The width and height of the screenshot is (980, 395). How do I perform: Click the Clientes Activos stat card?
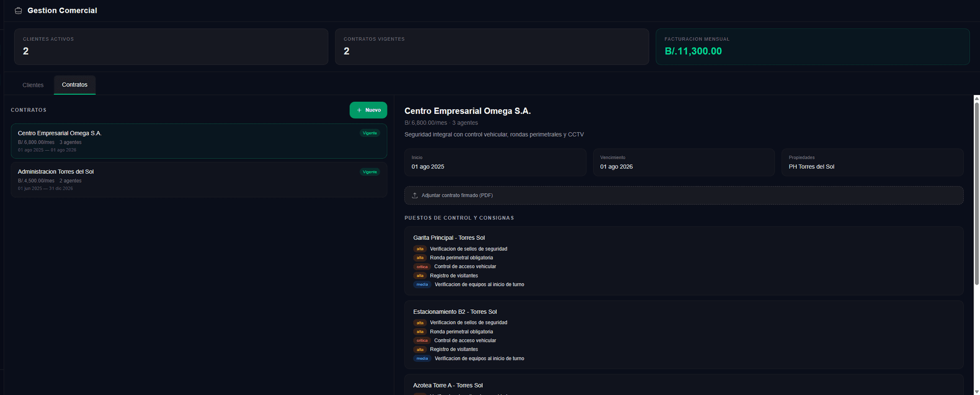[171, 47]
